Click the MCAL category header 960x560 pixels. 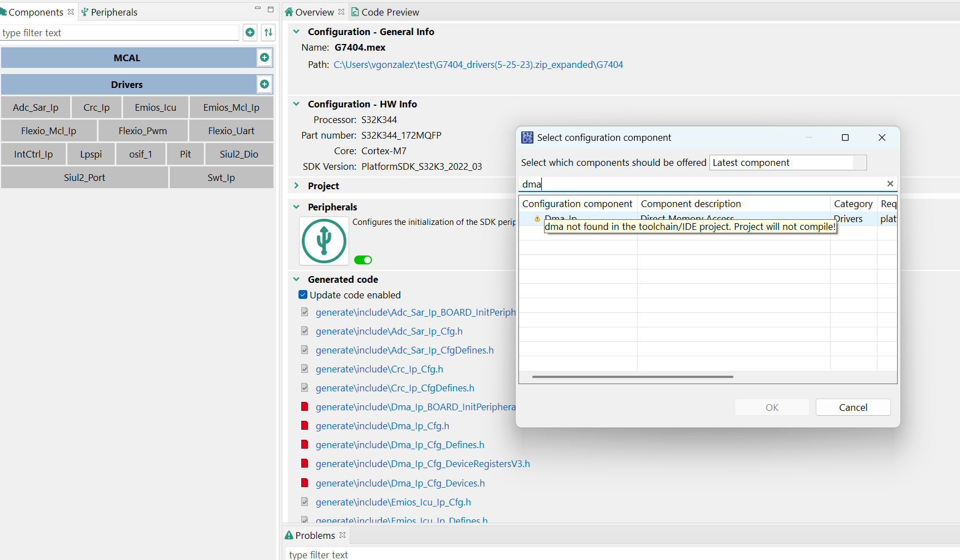(128, 58)
